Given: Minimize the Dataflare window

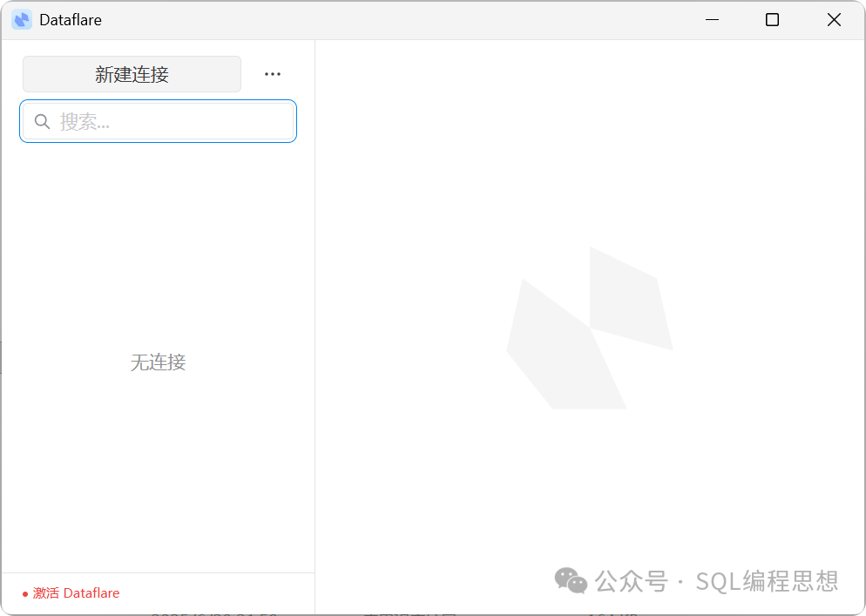Looking at the screenshot, I should point(712,20).
